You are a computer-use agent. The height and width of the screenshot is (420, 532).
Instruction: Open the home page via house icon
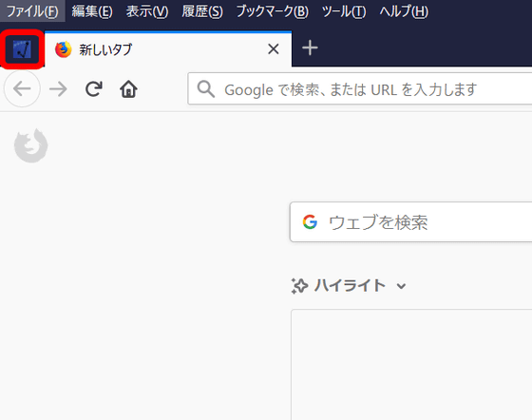tap(128, 89)
